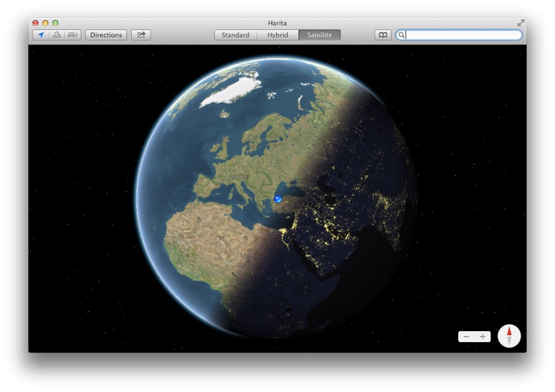The image size is (555, 392).
Task: Click the Harita window title
Action: [277, 23]
